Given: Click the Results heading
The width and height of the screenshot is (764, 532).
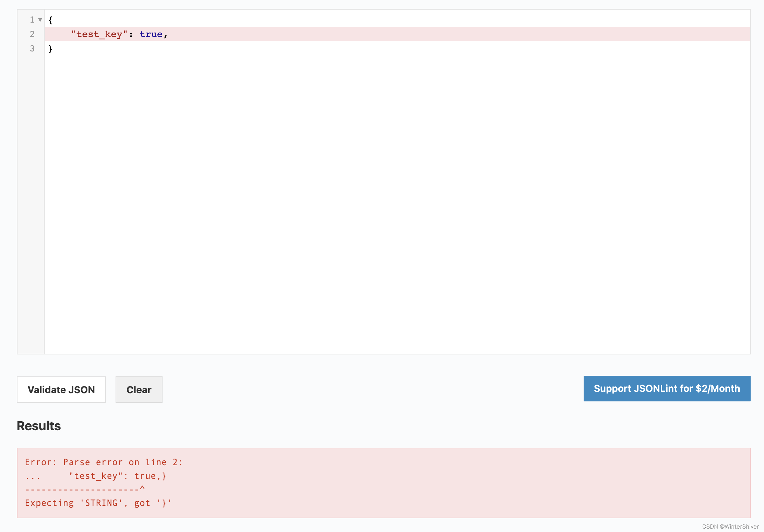Looking at the screenshot, I should coord(39,426).
